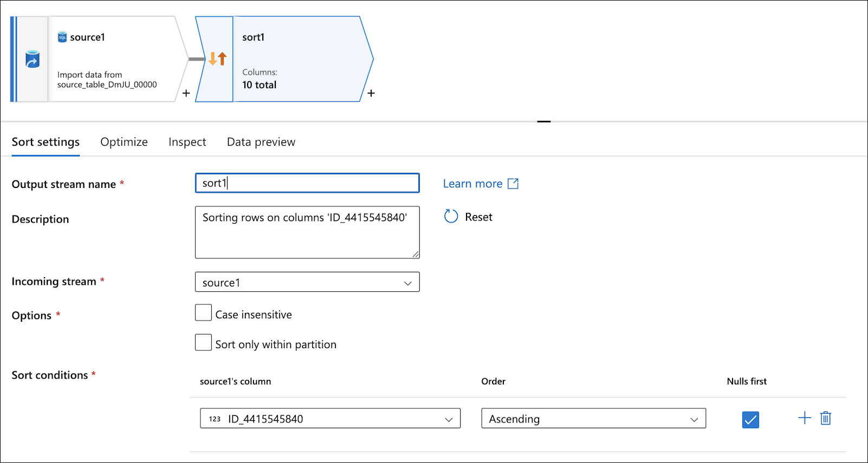Open the Learn more link
The height and width of the screenshot is (463, 868).
click(472, 184)
